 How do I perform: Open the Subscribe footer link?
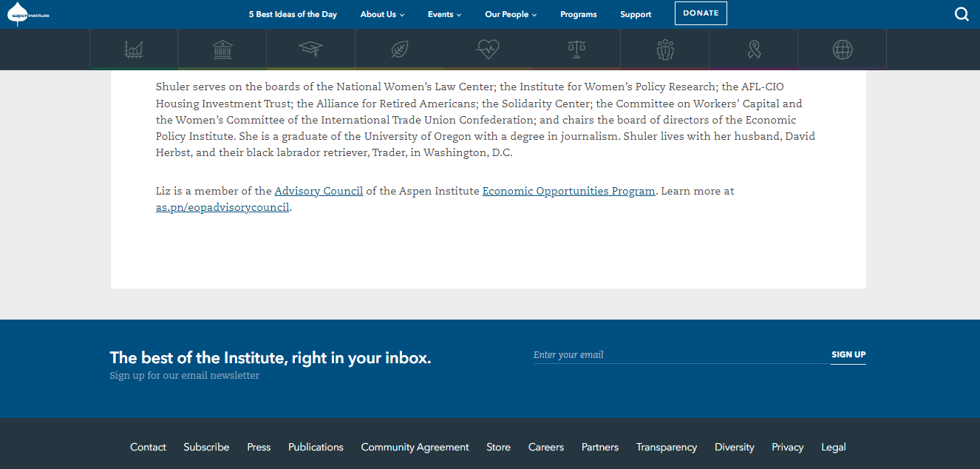point(206,447)
